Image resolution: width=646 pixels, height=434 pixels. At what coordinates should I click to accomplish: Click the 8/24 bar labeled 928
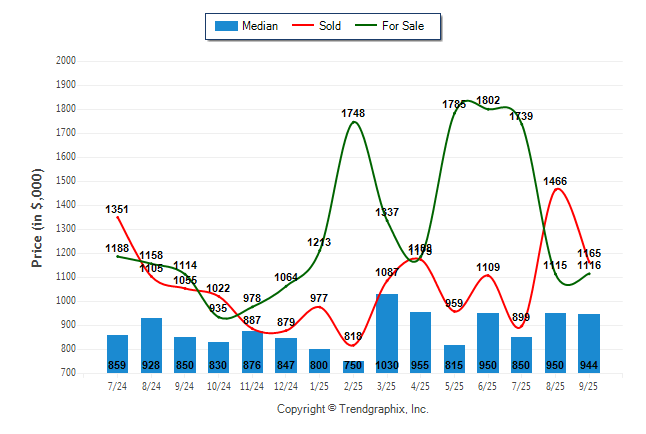pyautogui.click(x=151, y=345)
